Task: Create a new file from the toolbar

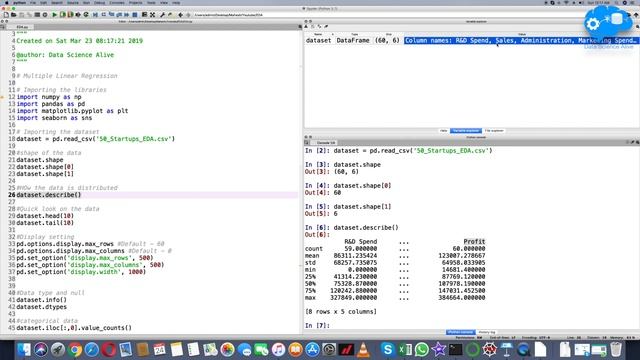Action: [x=6, y=15]
